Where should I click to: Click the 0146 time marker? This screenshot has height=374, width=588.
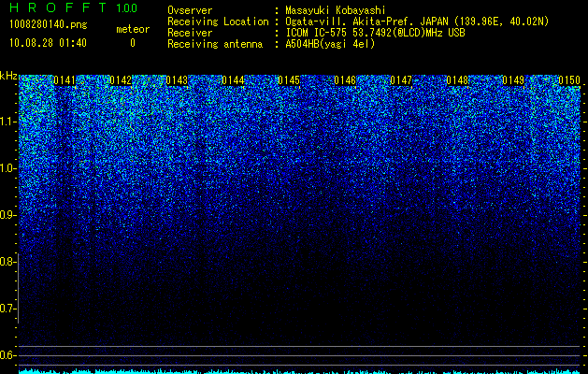coord(345,80)
